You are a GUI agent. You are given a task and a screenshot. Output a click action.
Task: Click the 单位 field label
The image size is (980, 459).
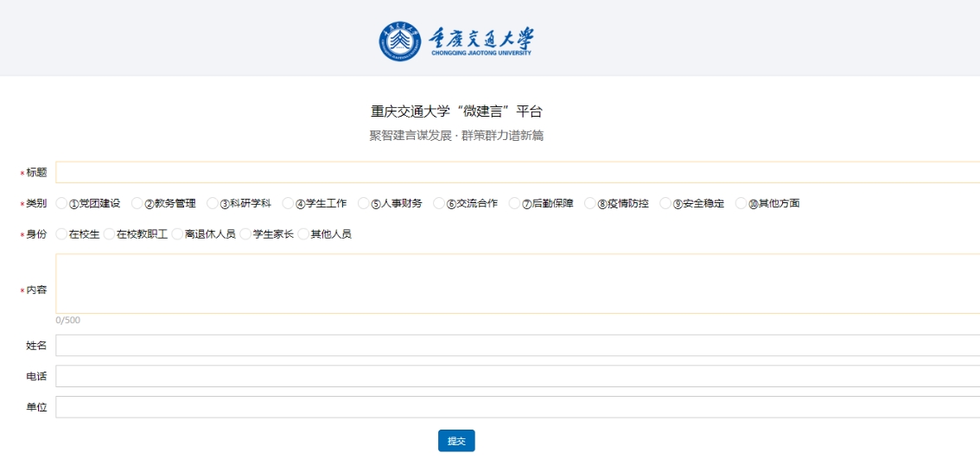click(36, 406)
